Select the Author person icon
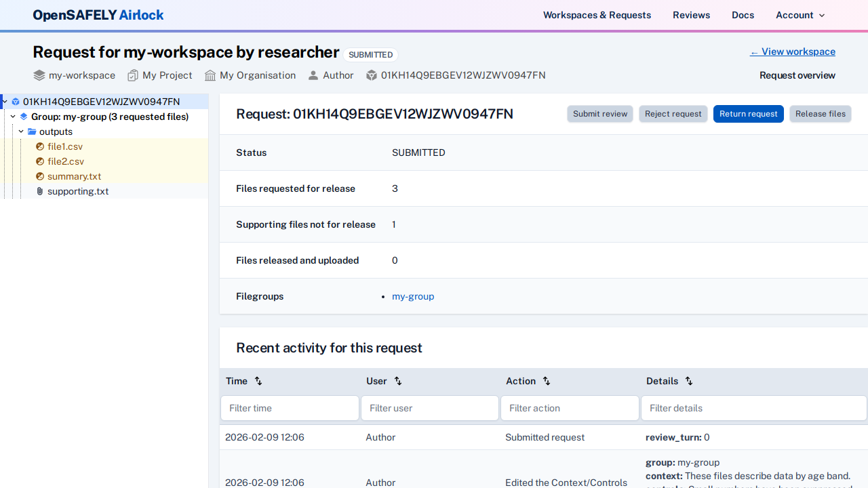The width and height of the screenshot is (868, 488). (313, 75)
